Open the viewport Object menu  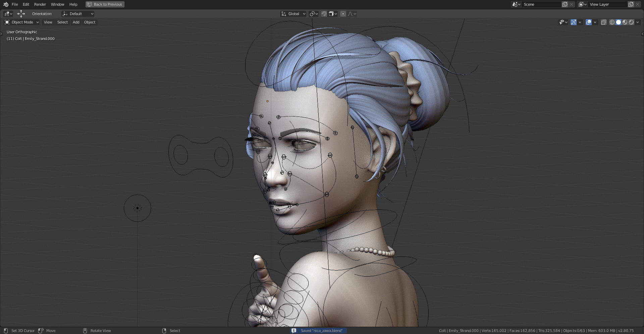pyautogui.click(x=90, y=22)
